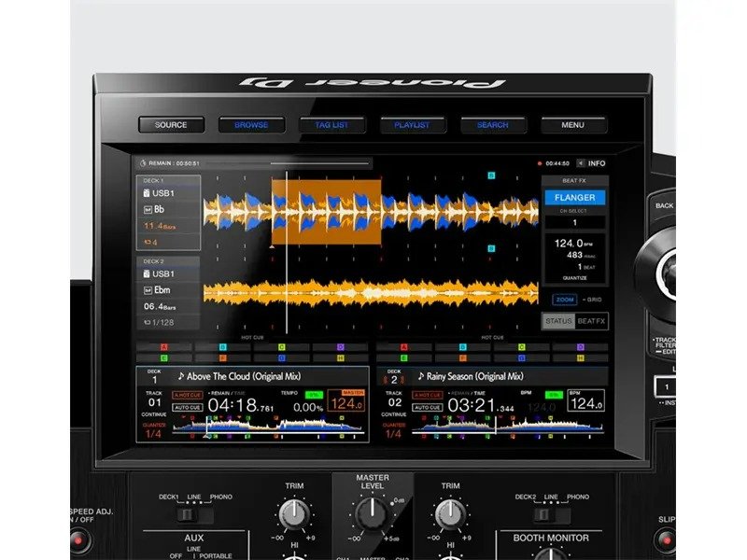Click the ZOOM waveform control
The height and width of the screenshot is (560, 747).
(x=563, y=298)
